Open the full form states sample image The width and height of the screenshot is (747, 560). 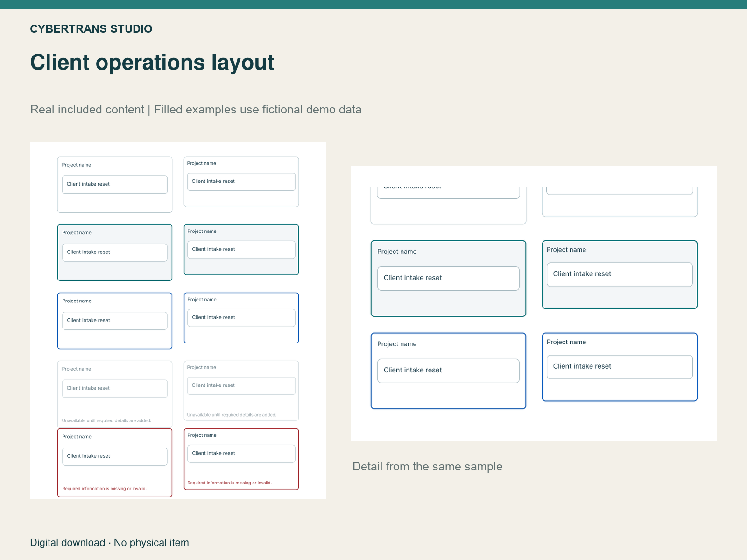(178, 321)
